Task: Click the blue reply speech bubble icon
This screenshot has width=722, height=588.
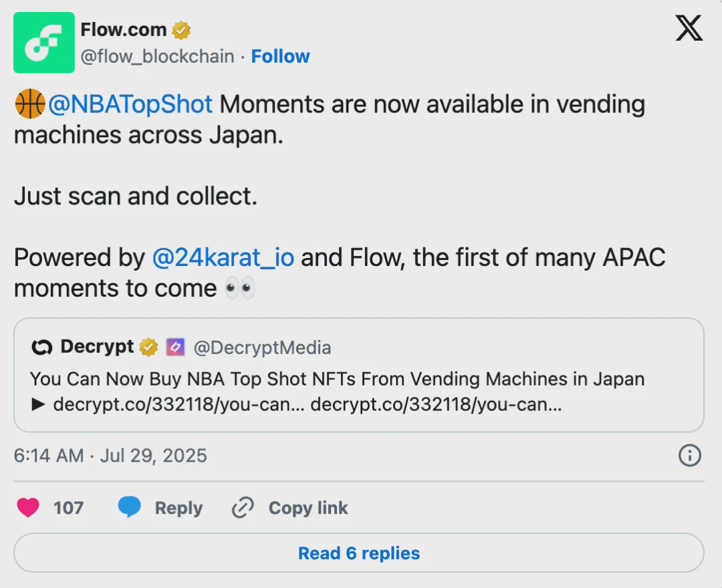Action: tap(130, 508)
